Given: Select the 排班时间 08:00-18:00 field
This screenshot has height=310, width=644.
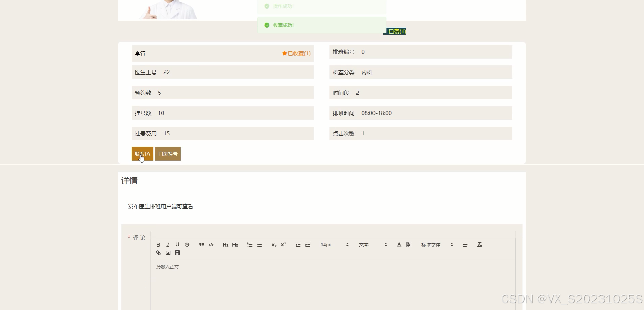Looking at the screenshot, I should coord(421,113).
